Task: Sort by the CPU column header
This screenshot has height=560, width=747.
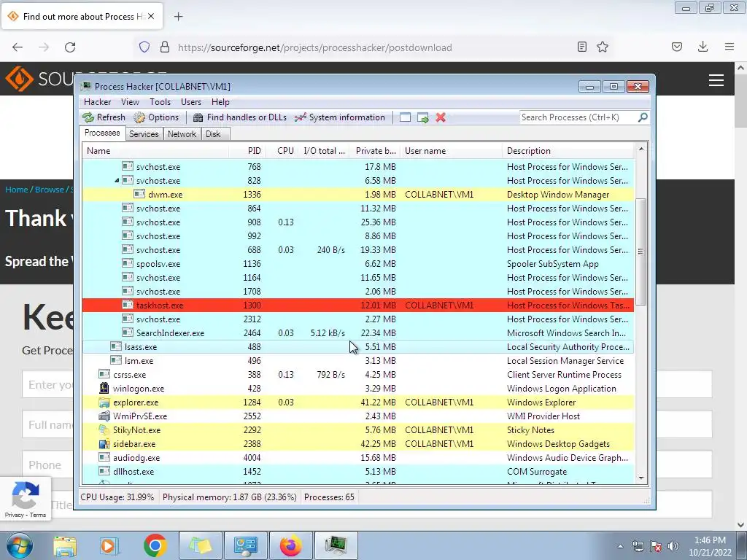Action: (282, 150)
